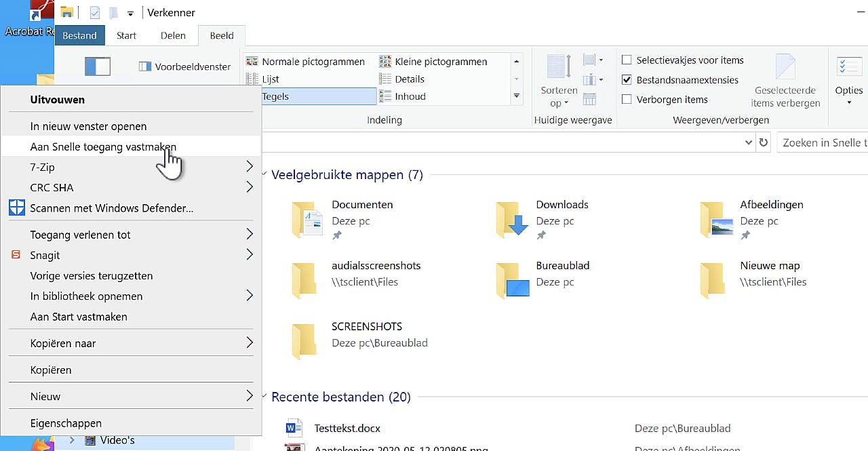Open the address bar history dropdown
Screen dimensions: 868x451
749,142
